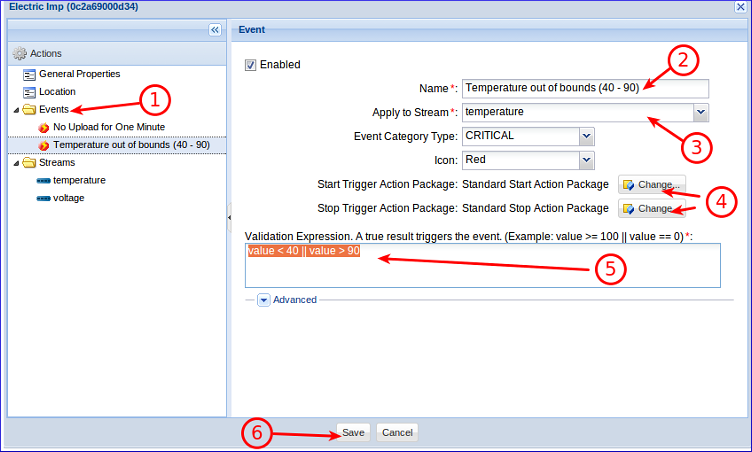The image size is (752, 452).
Task: Click the Streams folder icon
Action: click(x=30, y=163)
